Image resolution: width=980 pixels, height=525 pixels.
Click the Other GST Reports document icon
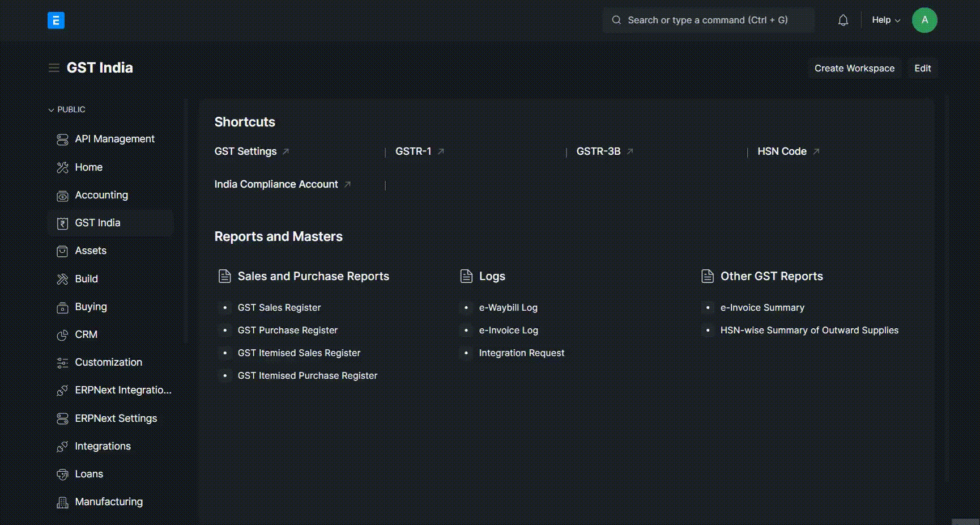pyautogui.click(x=708, y=276)
